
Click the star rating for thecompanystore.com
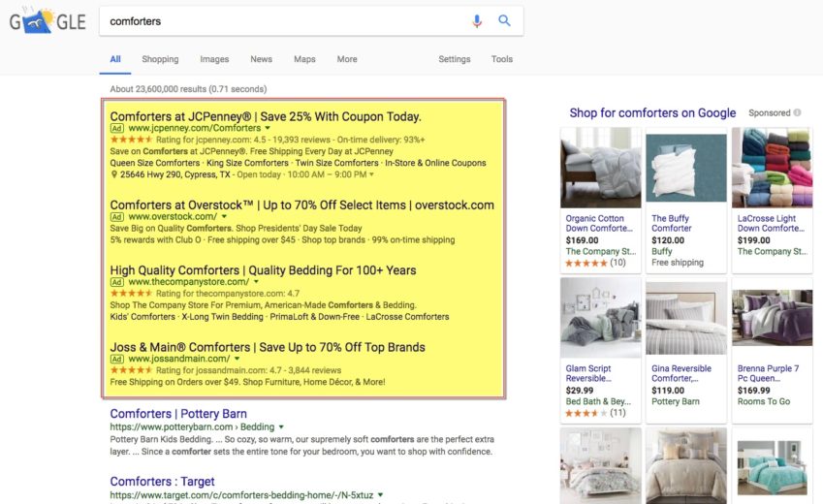131,294
